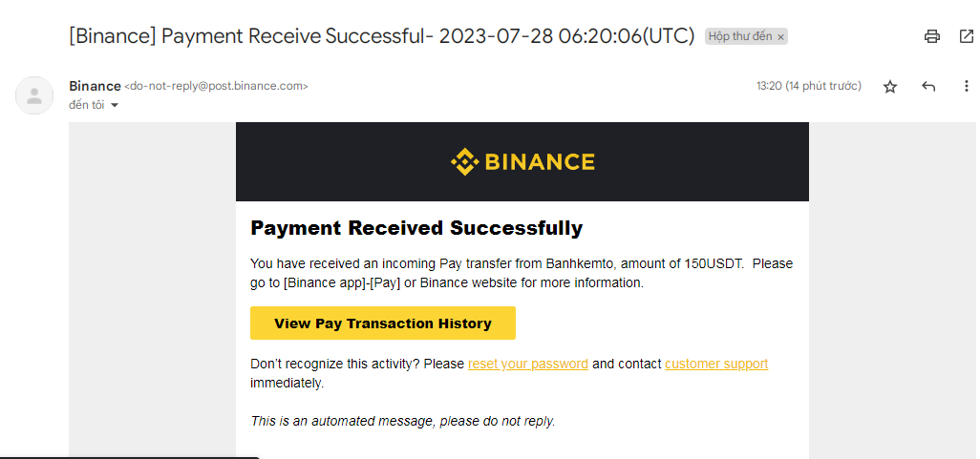Open the "customer support" link
Screen dimensions: 980x459
(x=716, y=364)
